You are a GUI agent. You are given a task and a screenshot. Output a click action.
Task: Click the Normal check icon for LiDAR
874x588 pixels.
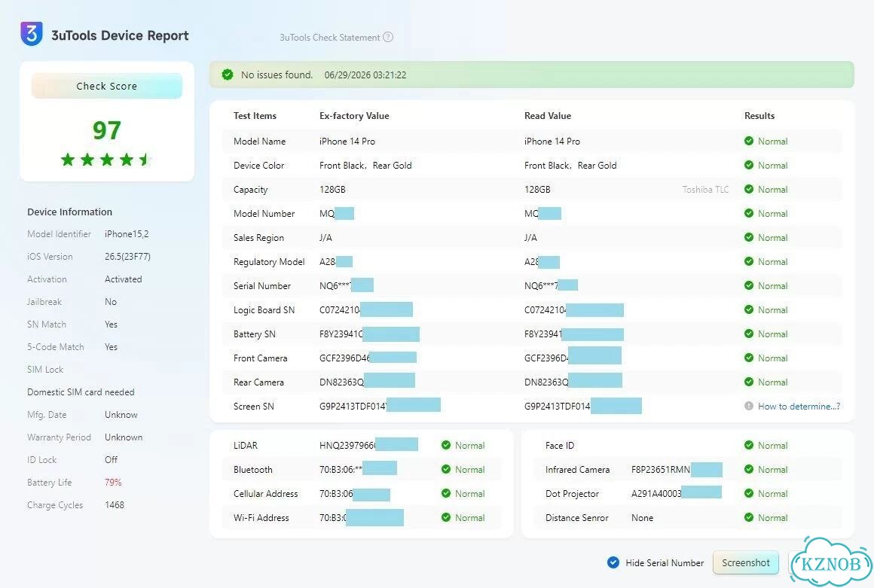point(446,445)
